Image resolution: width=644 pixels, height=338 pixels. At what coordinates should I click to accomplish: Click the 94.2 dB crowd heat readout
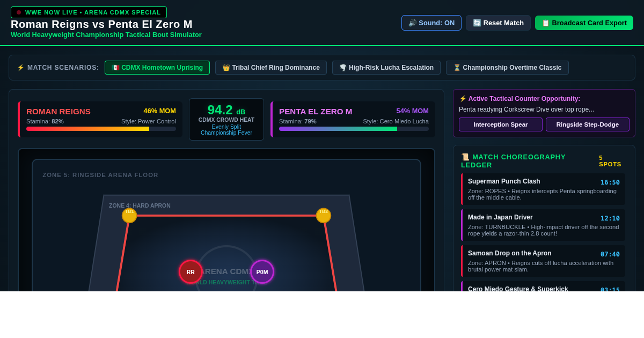(226, 110)
